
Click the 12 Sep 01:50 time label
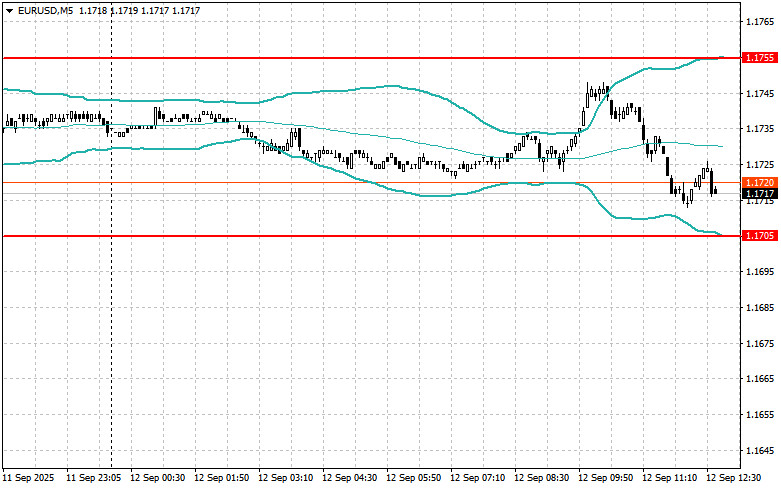(x=222, y=478)
